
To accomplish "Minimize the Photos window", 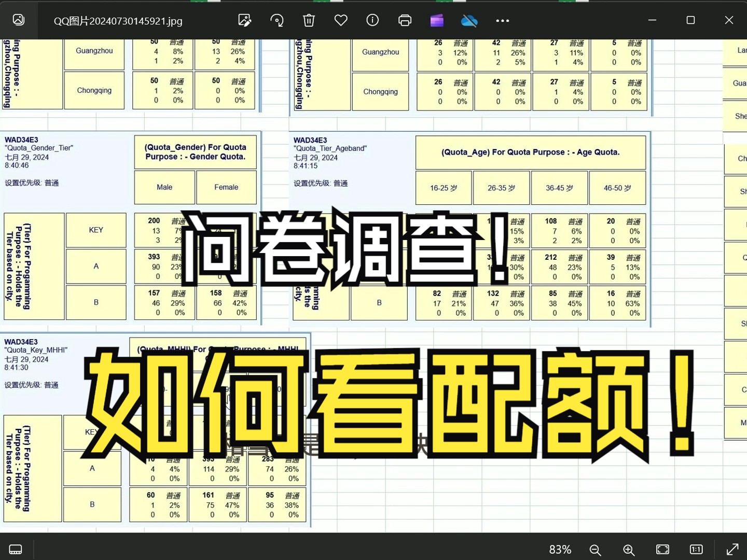I will 652,20.
